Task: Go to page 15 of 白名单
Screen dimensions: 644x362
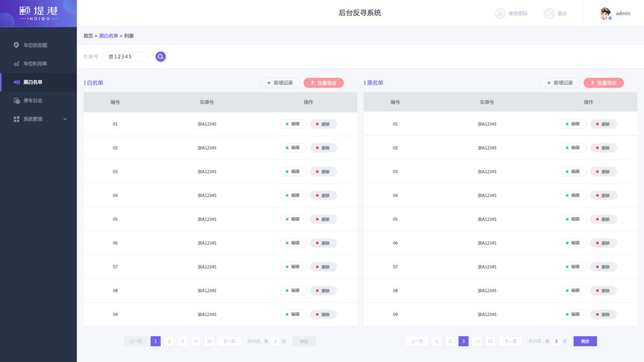Action: (209, 341)
